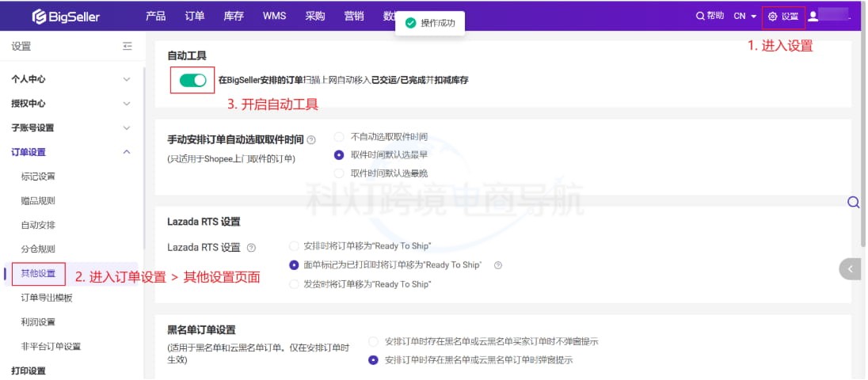Open 自动安排 in sidebar
This screenshot has width=868, height=380.
point(38,225)
